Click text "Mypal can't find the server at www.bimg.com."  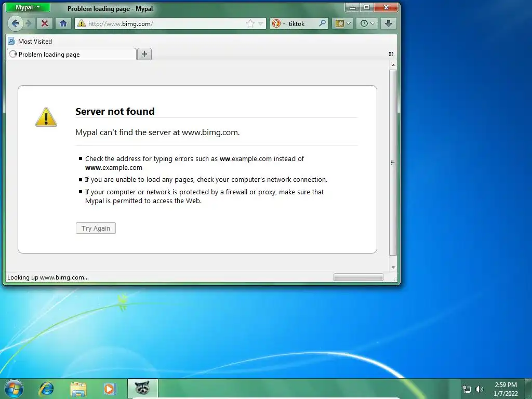(157, 132)
